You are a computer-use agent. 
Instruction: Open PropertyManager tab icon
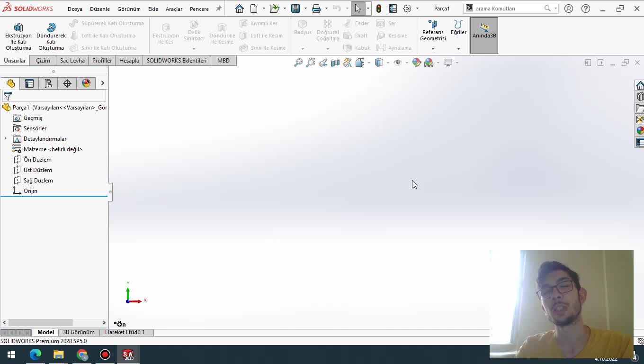[29, 83]
